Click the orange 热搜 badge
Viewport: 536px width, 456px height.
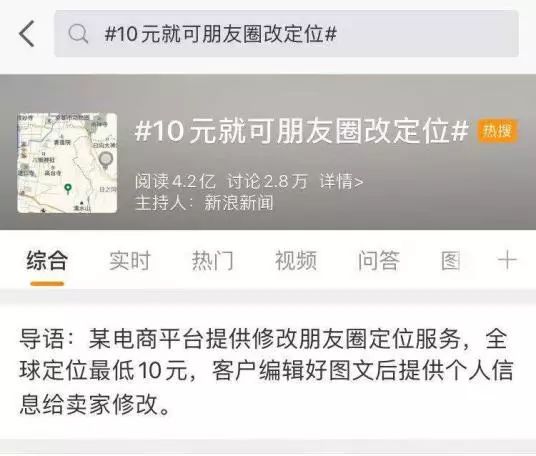tap(497, 131)
